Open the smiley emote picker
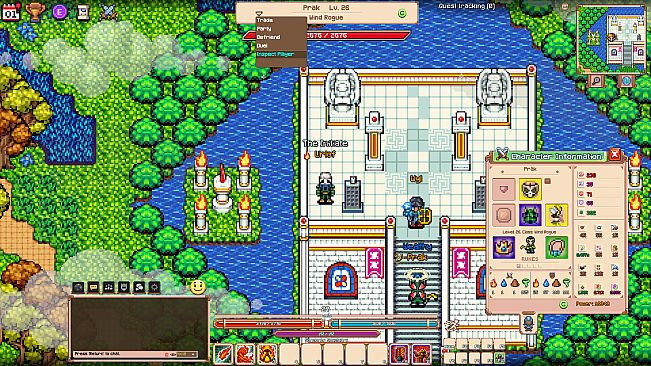 pos(198,287)
